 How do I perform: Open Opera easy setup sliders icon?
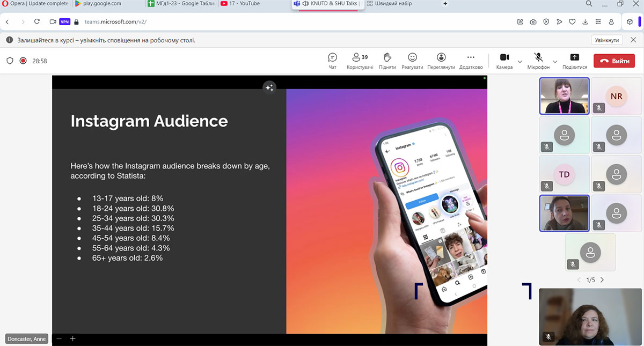598,22
